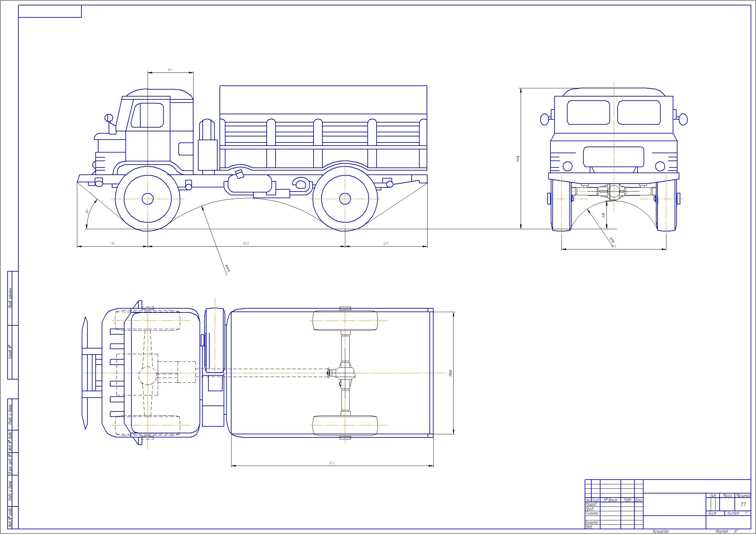Click the rear axle differential in top view
The width and height of the screenshot is (756, 534).
(x=346, y=373)
